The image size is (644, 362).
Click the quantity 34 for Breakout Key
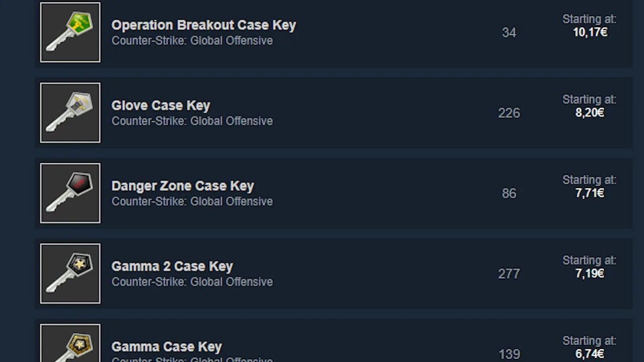[509, 33]
